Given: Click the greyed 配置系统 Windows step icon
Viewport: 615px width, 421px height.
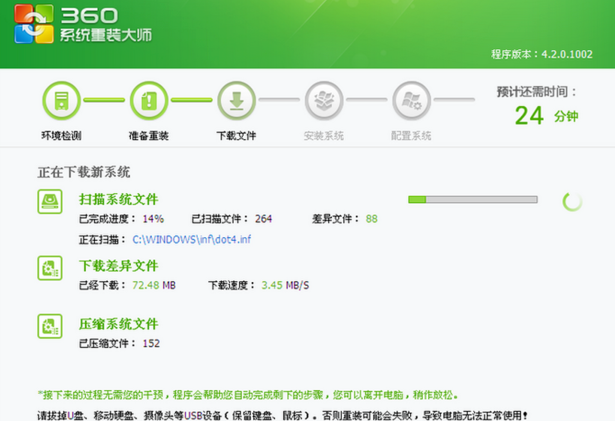Looking at the screenshot, I should point(411,100).
